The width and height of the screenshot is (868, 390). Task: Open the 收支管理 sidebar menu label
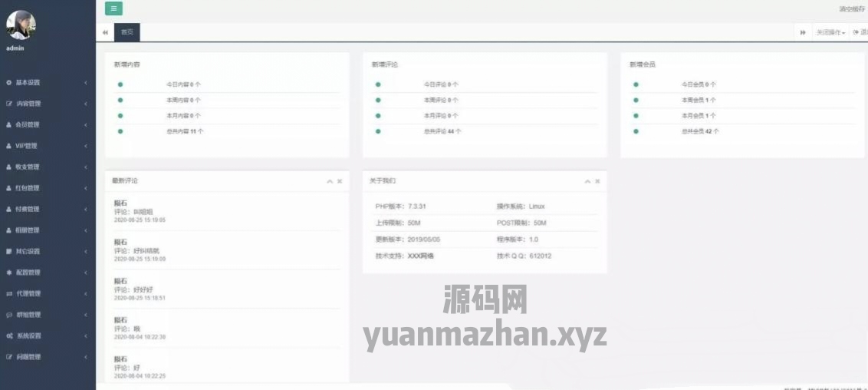tap(28, 167)
